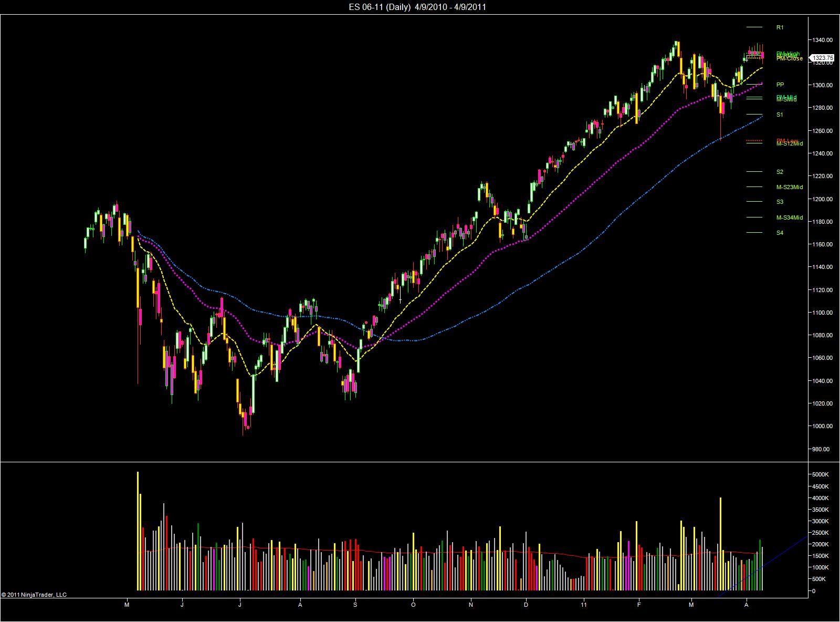Click the 'S' September time axis marker
Screen dimensions: 840x622
[355, 605]
